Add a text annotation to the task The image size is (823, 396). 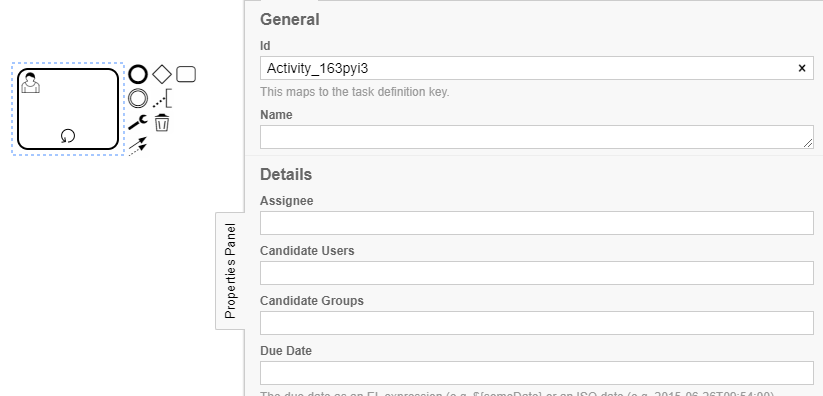coord(162,99)
